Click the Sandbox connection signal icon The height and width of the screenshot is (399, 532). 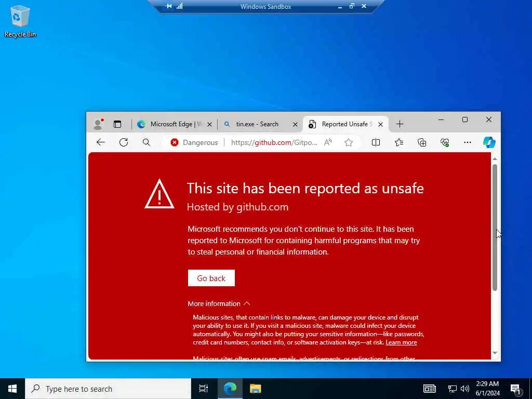(179, 6)
